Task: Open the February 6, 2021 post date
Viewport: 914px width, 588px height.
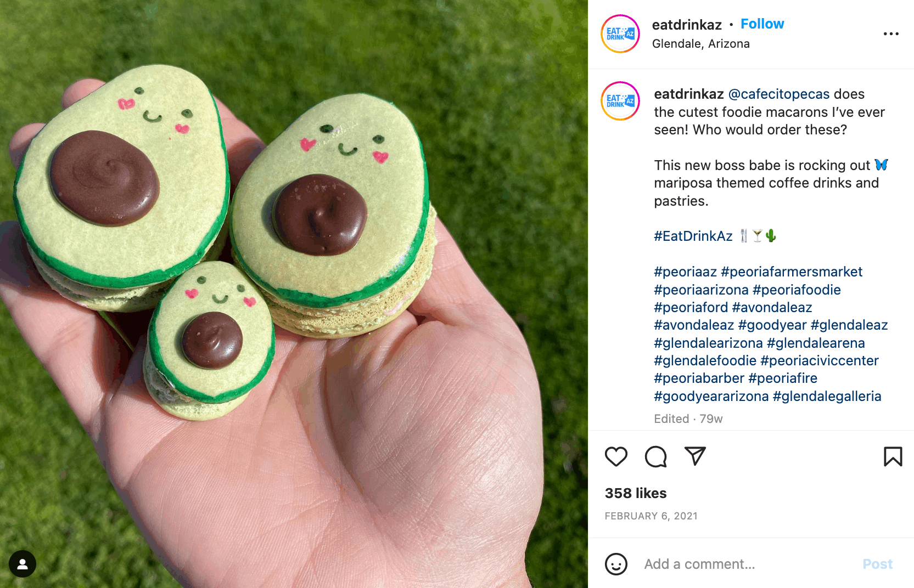Action: coord(651,516)
